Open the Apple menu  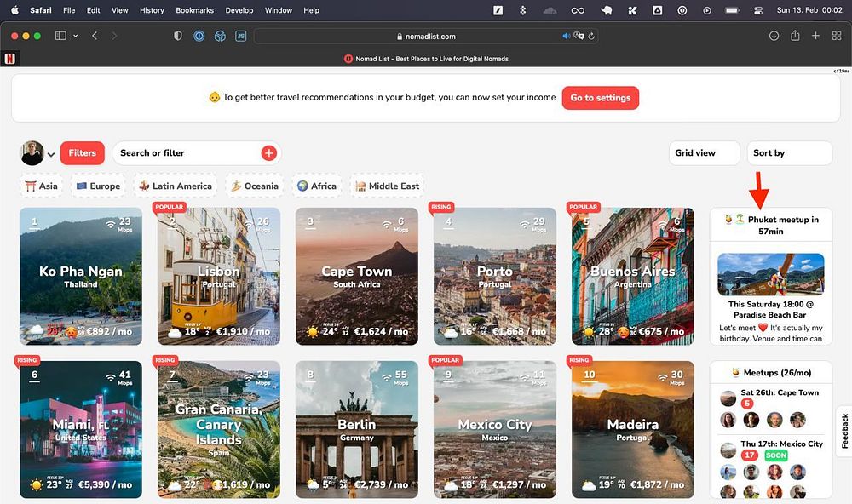pos(14,9)
